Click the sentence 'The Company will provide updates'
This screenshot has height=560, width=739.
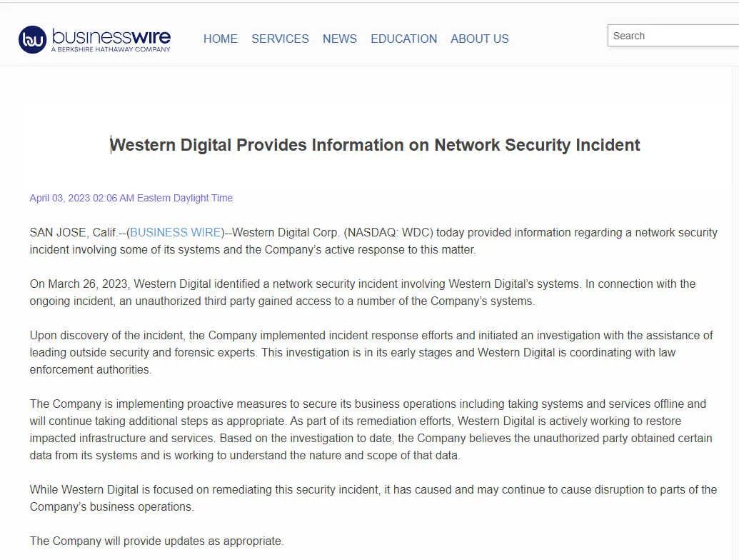click(x=156, y=541)
